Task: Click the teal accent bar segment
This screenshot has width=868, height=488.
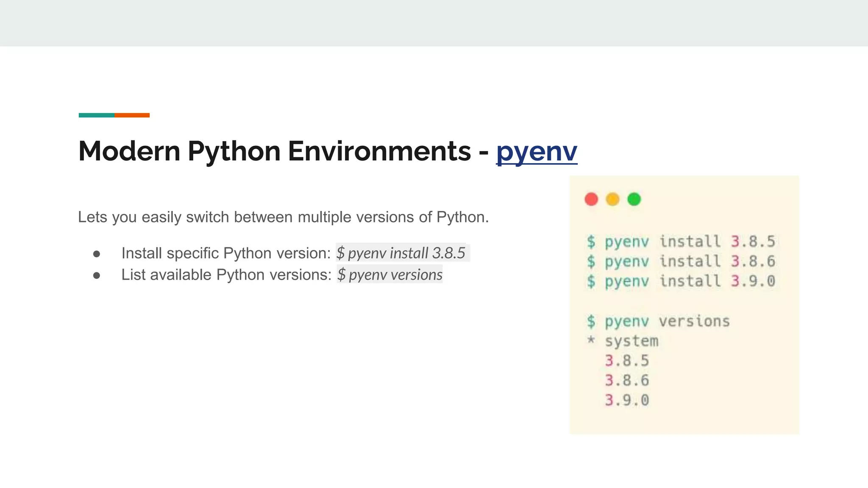Action: [x=96, y=115]
